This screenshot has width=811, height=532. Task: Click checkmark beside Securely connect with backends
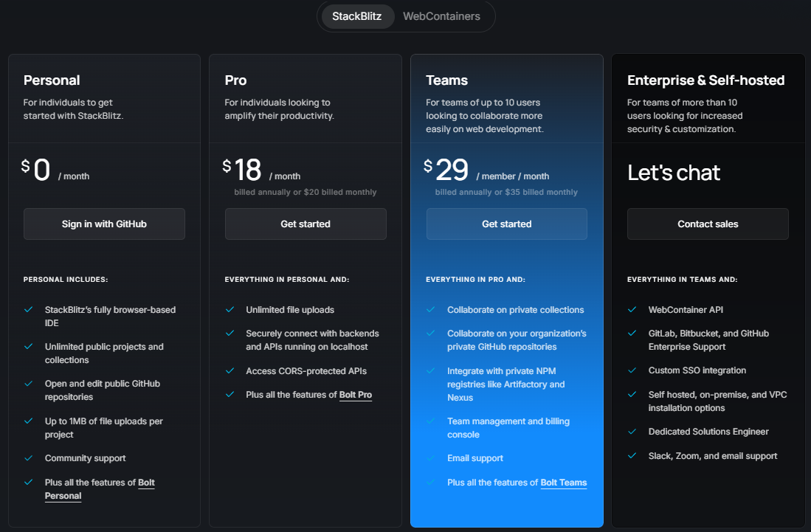click(x=230, y=334)
